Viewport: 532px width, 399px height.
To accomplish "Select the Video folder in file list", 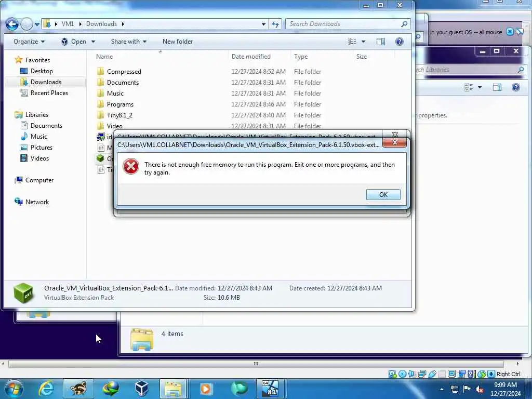I will point(114,126).
